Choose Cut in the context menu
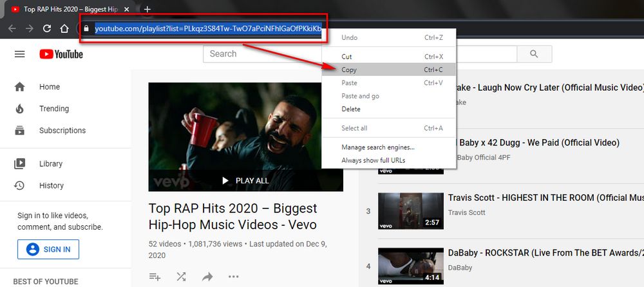 388,57
